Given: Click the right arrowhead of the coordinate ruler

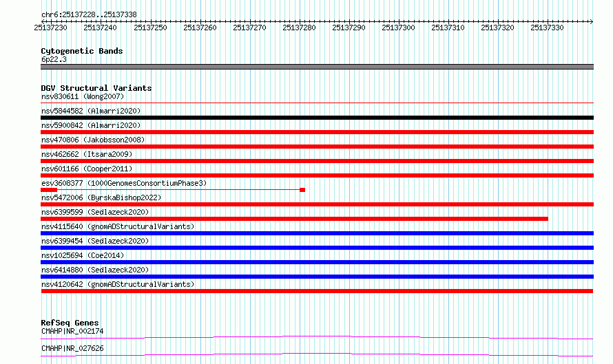Looking at the screenshot, I should point(592,21).
